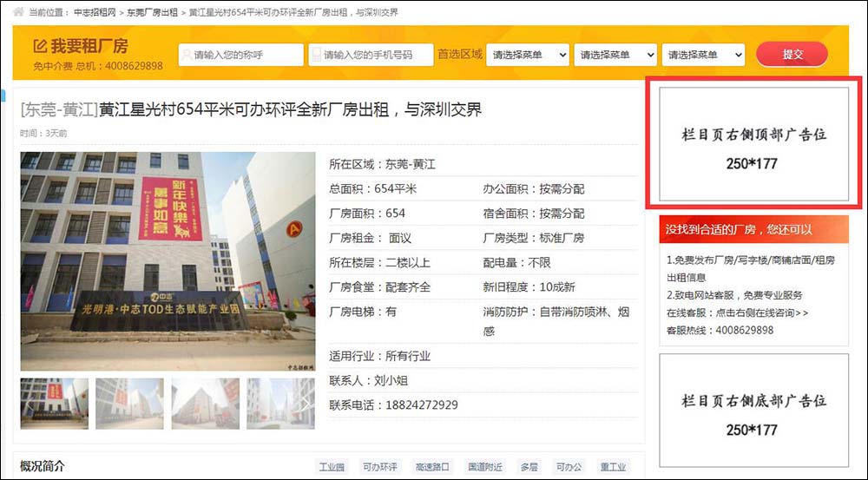Click the 没找到合适的厂房 panel header

coord(753,229)
